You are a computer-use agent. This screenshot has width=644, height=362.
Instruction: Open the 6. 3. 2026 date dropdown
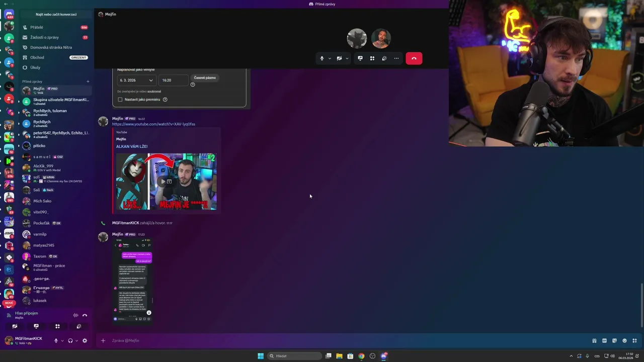coord(136,80)
